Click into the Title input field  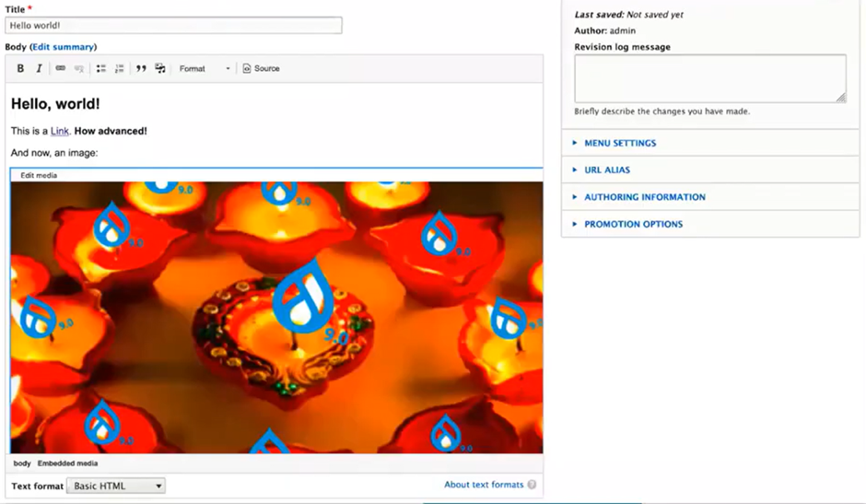tap(173, 26)
